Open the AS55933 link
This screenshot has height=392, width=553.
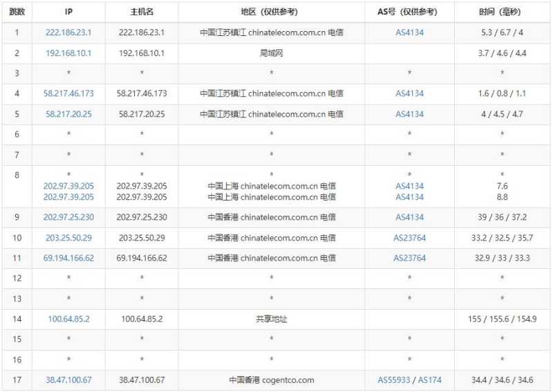pos(393,380)
